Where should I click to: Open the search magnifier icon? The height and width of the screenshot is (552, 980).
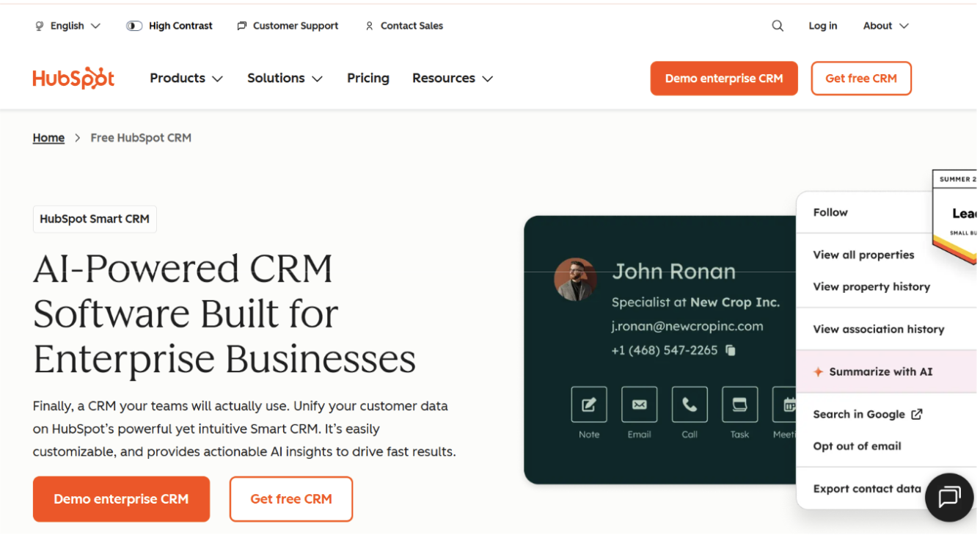(778, 26)
